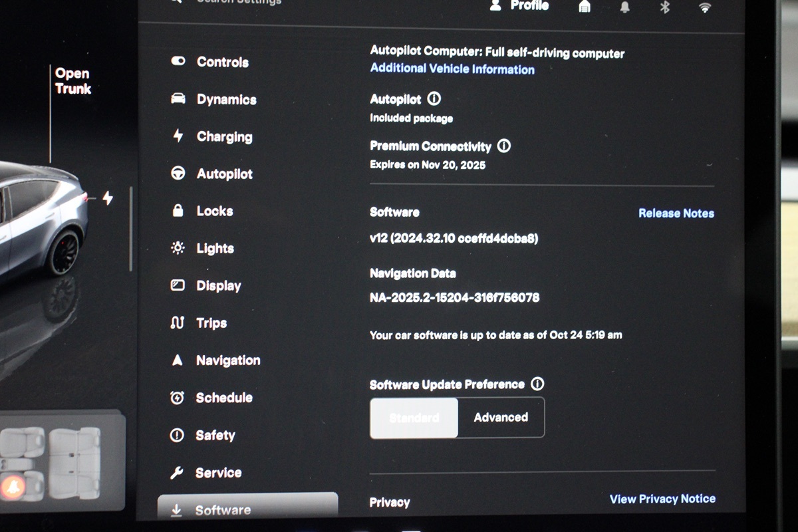The height and width of the screenshot is (532, 798).
Task: Tap the charge port lightning icon
Action: click(107, 198)
